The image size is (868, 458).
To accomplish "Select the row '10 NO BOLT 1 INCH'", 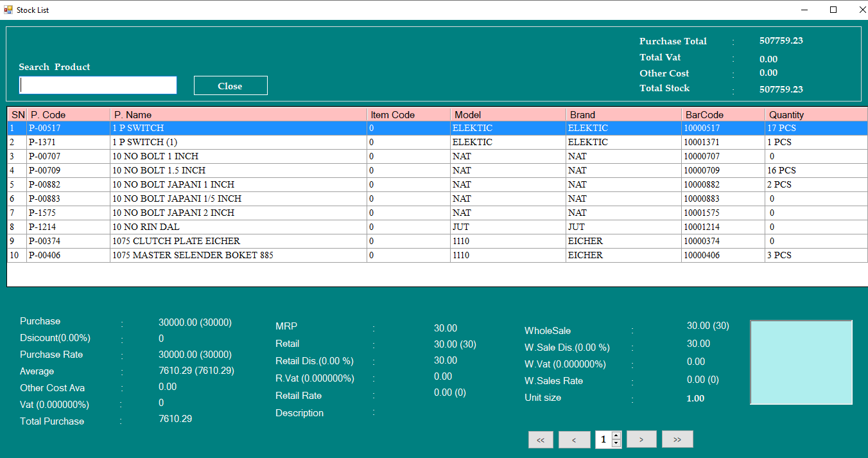I will [x=437, y=156].
